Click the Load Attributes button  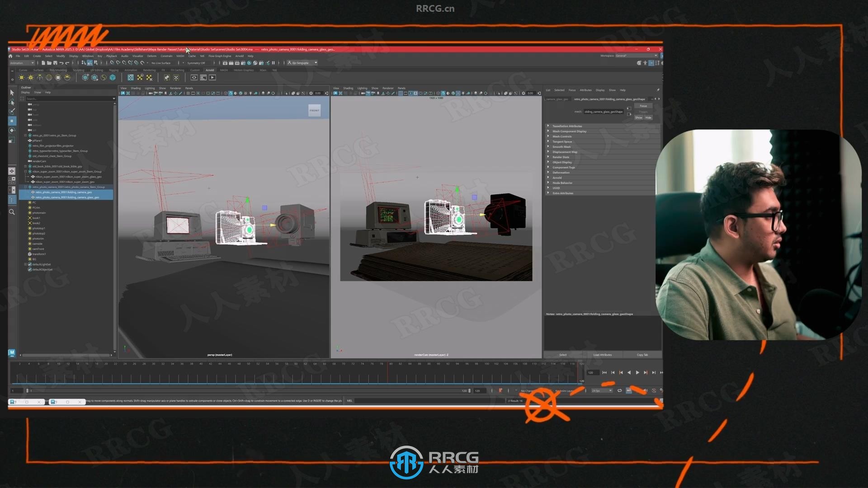[x=603, y=355]
